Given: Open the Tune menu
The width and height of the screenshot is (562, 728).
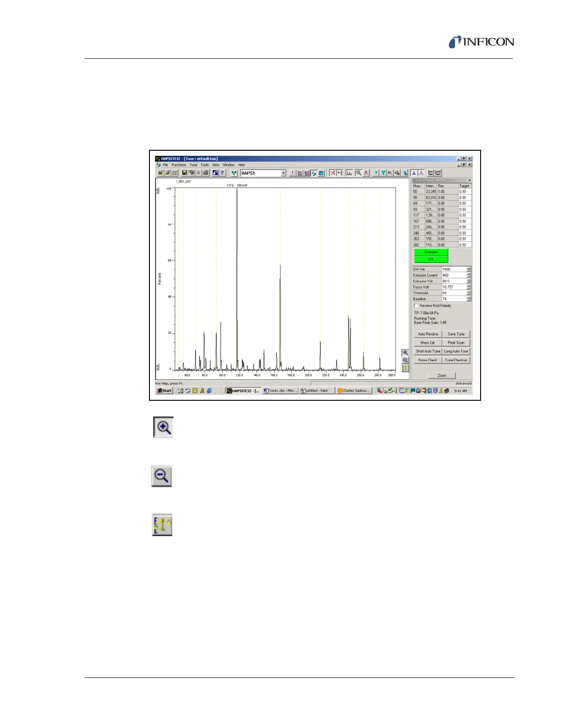Looking at the screenshot, I should tap(194, 165).
